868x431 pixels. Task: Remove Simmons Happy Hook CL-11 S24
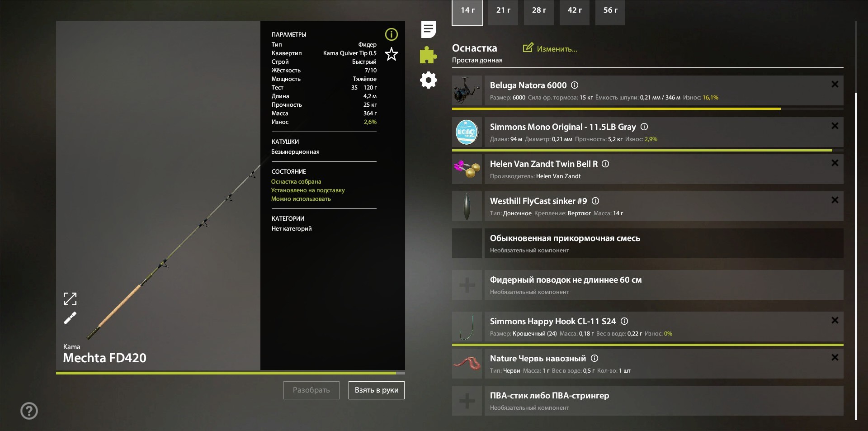tap(835, 320)
